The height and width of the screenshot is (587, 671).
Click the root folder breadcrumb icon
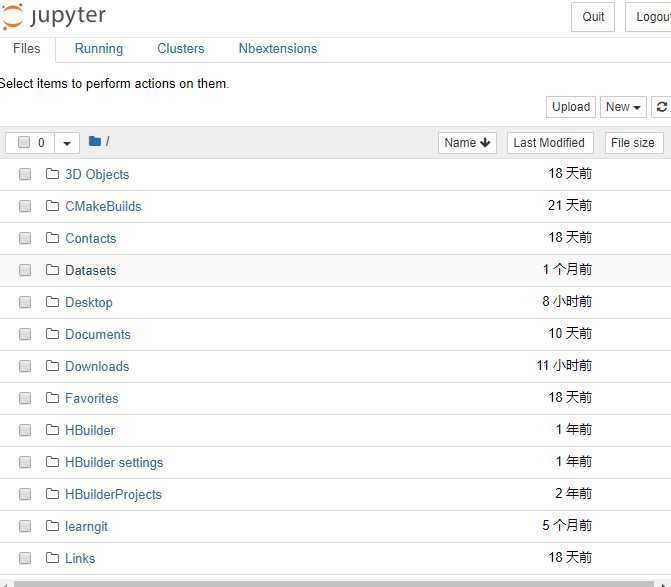pos(95,141)
